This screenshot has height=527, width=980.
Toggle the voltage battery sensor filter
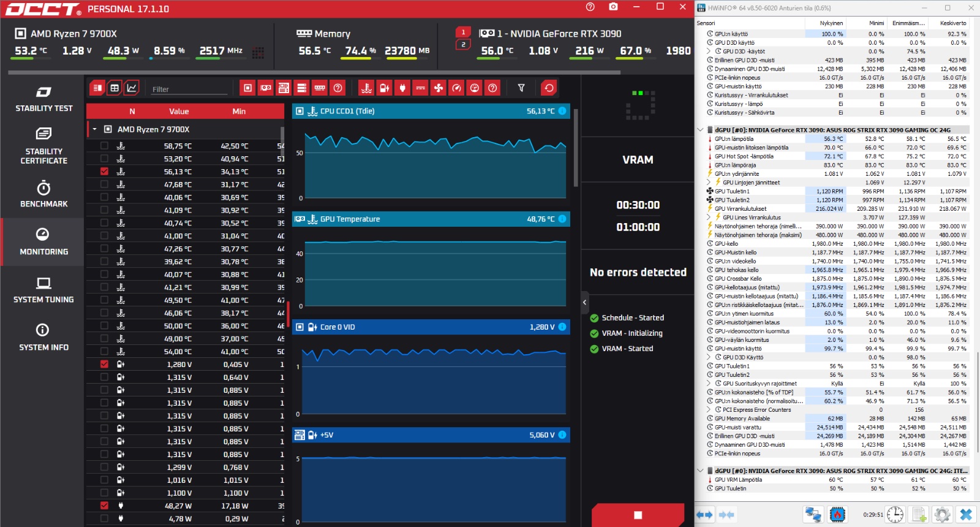tap(384, 88)
